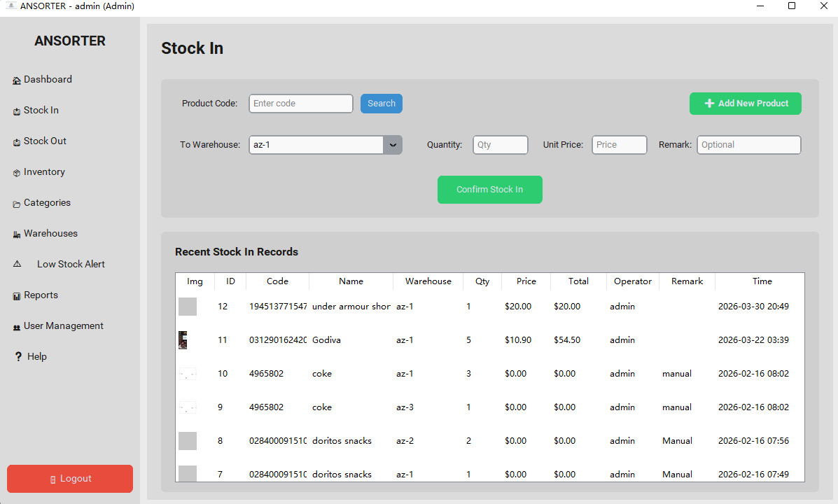Image resolution: width=838 pixels, height=504 pixels.
Task: Click the Code column header
Action: click(x=277, y=281)
